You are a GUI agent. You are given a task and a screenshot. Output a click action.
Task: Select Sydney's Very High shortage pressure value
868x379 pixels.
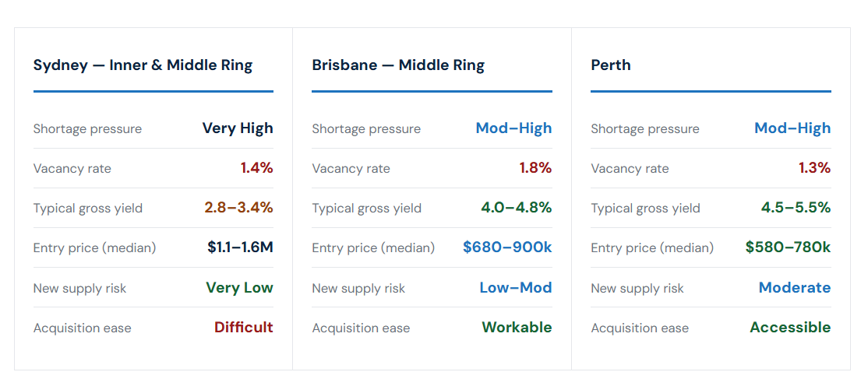pos(238,128)
